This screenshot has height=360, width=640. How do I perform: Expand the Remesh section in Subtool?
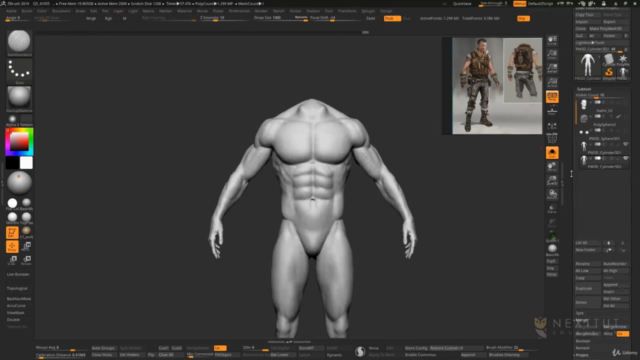[x=582, y=348]
